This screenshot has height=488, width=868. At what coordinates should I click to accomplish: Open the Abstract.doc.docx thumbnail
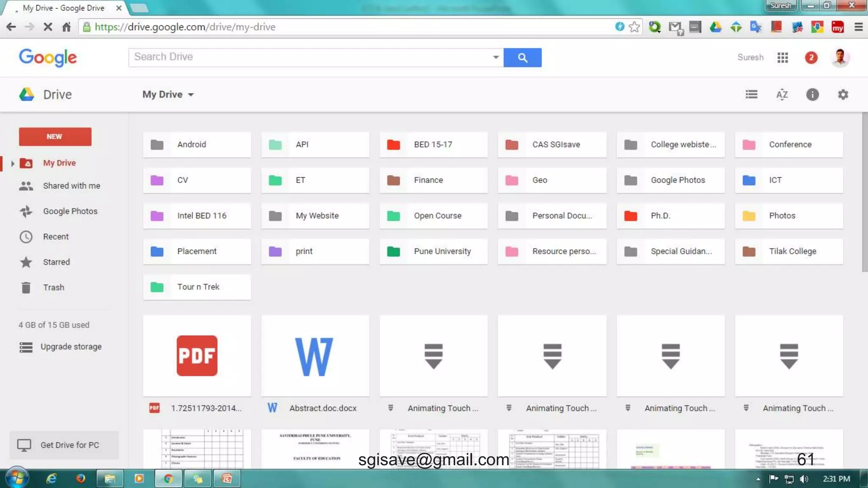(x=315, y=356)
